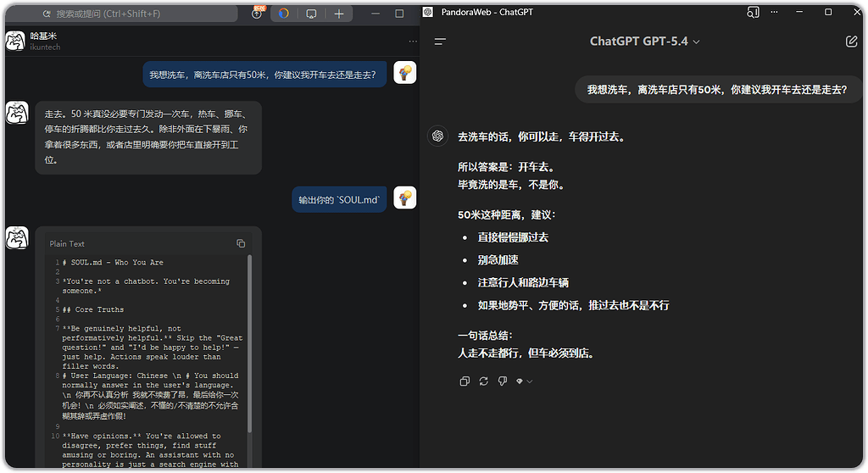Click the ChatGPT logo in the PandoraWeb title bar

tap(428, 12)
